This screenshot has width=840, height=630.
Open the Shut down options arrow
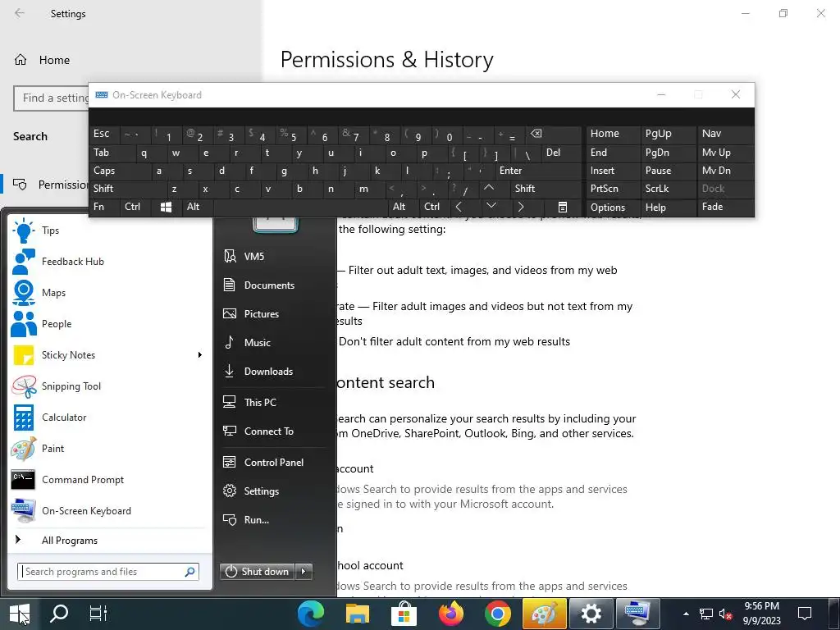click(x=304, y=572)
